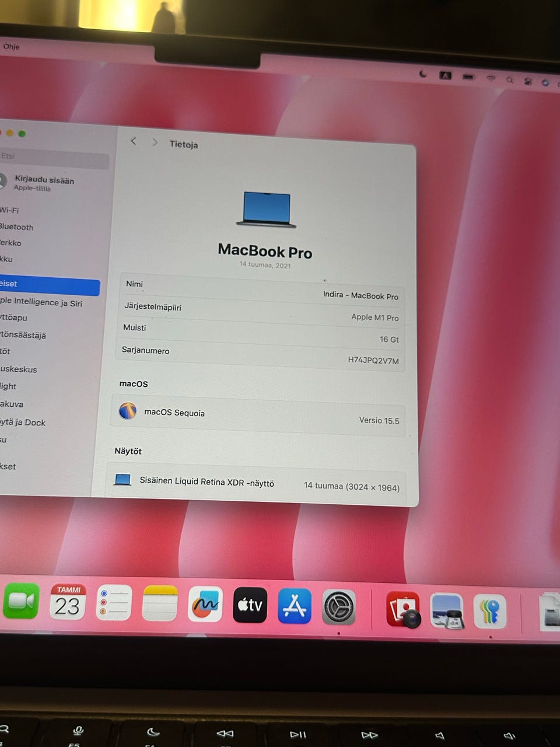Open Näytöt displays settings in sidebar
This screenshot has width=560, height=747.
pyautogui.click(x=5, y=351)
